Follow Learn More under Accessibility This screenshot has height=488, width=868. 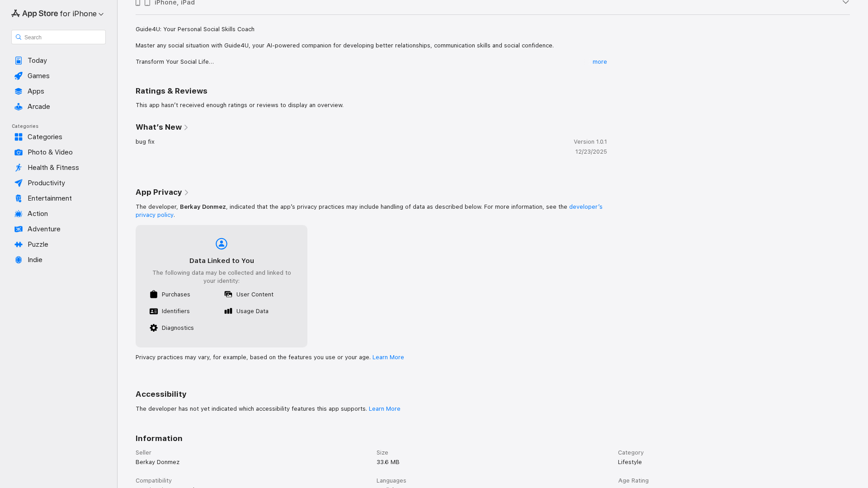click(384, 409)
